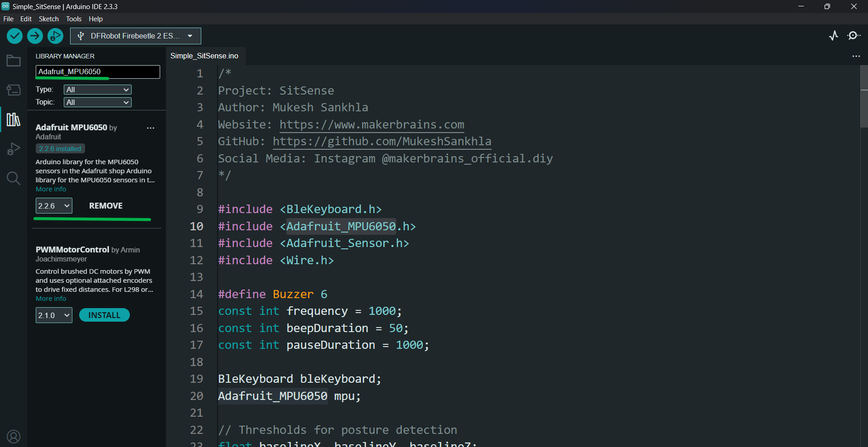Click the Arduino IDE title bar logo
The height and width of the screenshot is (447, 868).
coord(5,6)
